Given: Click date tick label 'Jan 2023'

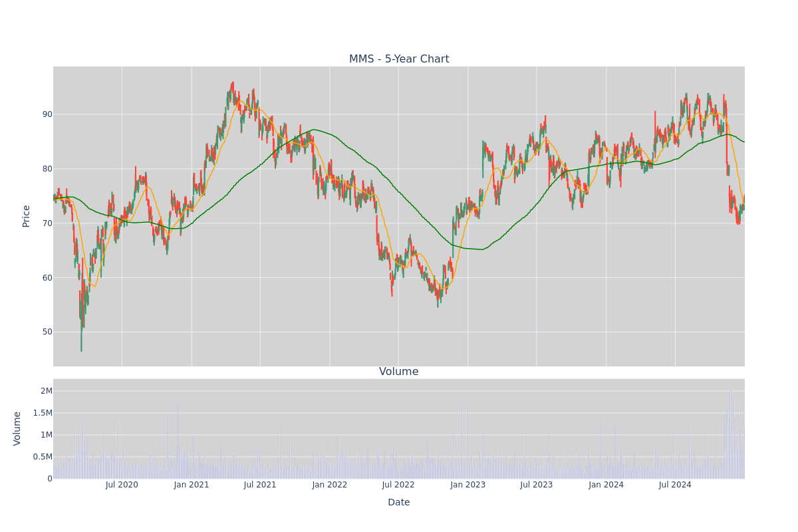Looking at the screenshot, I should click(468, 485).
